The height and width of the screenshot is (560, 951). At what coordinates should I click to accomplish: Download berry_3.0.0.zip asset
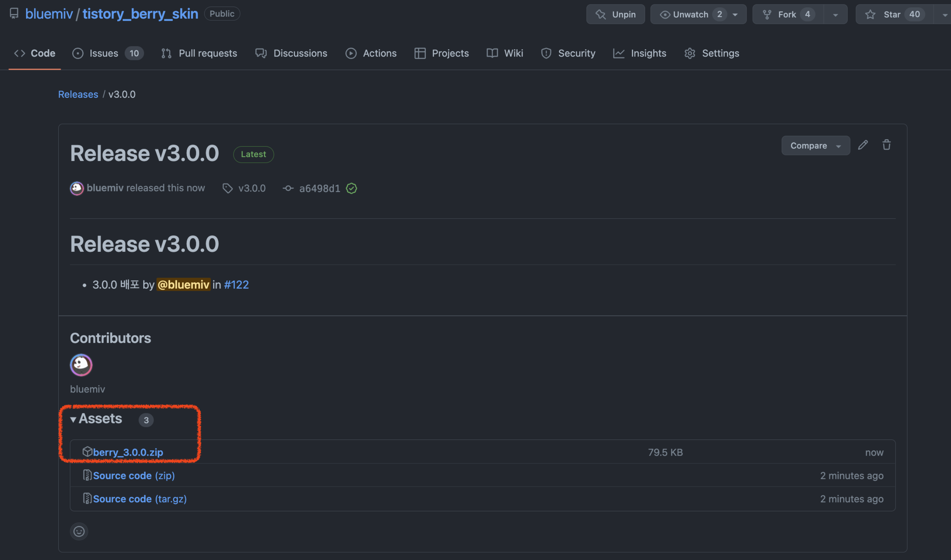click(128, 452)
